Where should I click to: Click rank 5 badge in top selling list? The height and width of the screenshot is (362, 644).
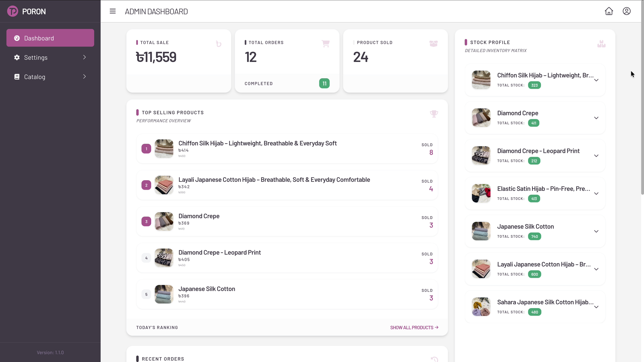pyautogui.click(x=146, y=294)
